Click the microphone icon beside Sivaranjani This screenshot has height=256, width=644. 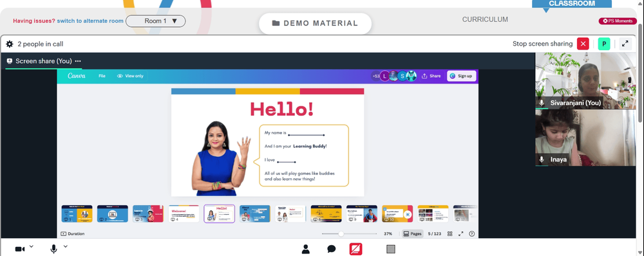click(x=542, y=103)
